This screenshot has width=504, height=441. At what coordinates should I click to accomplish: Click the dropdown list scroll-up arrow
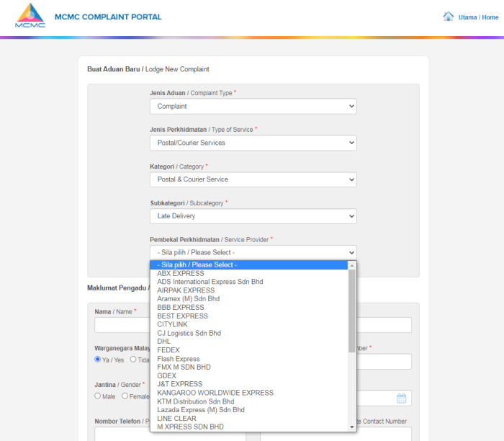tap(352, 265)
